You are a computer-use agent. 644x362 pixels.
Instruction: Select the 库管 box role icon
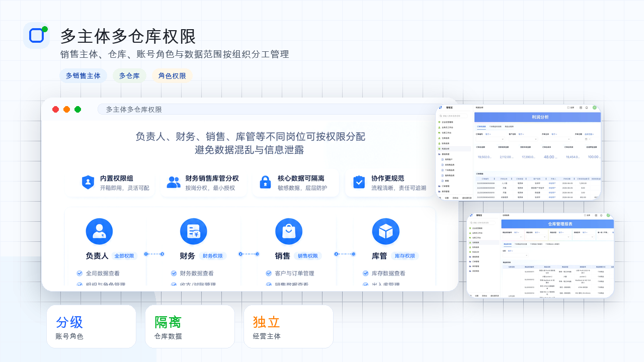(x=385, y=231)
